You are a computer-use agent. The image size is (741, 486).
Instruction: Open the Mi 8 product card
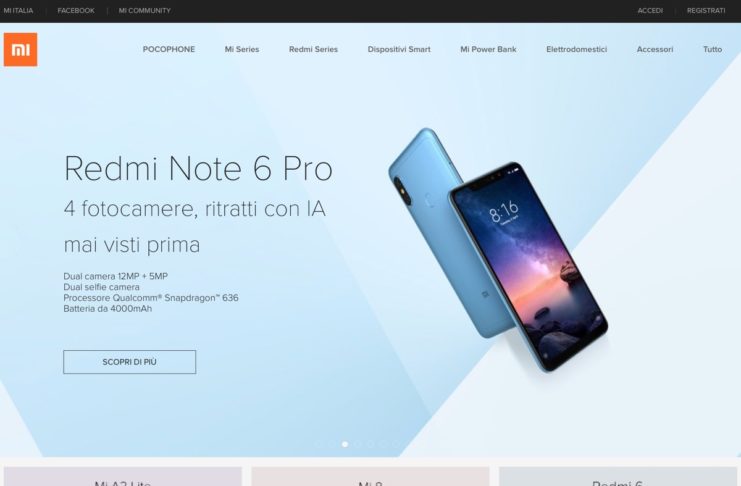370,477
